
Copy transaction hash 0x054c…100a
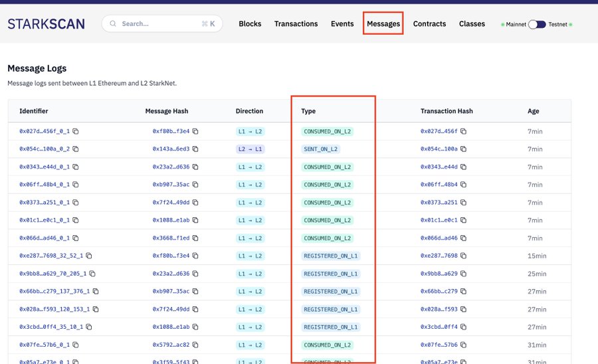tap(463, 149)
